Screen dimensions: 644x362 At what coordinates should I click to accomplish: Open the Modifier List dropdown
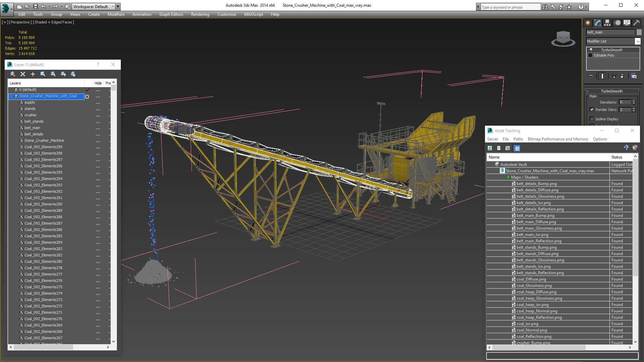pos(613,41)
